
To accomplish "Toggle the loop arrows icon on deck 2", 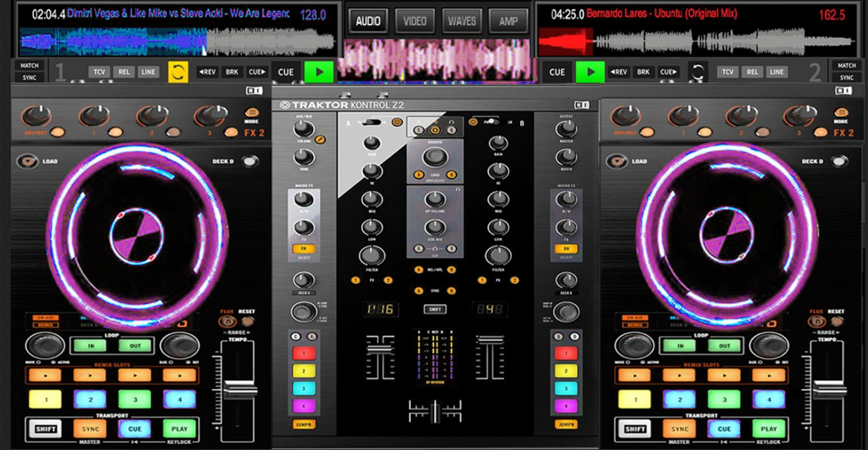I will pyautogui.click(x=698, y=72).
